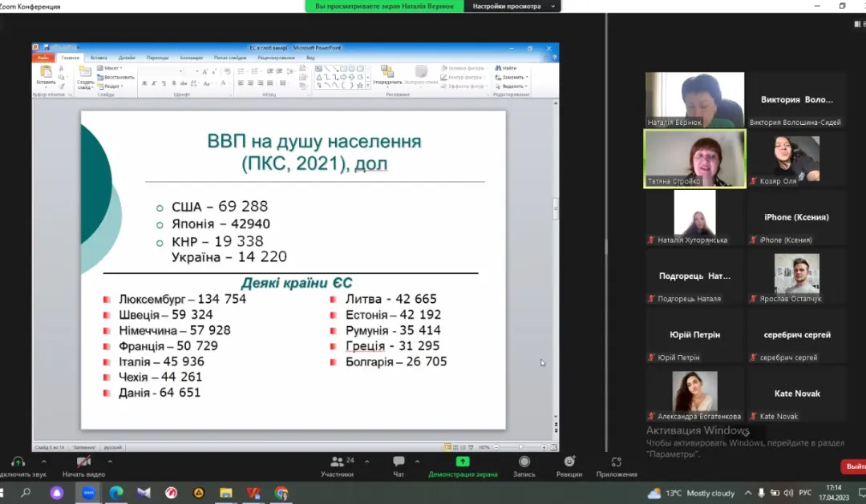Click the weather widget in the taskbar
Image resolution: width=866 pixels, height=504 pixels.
coord(690,493)
